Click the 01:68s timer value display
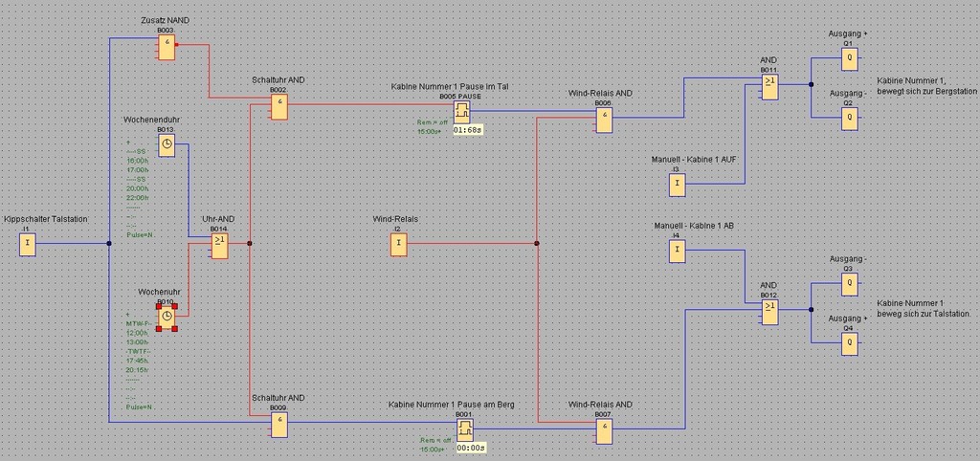Screen dimensions: 980x461 point(467,130)
